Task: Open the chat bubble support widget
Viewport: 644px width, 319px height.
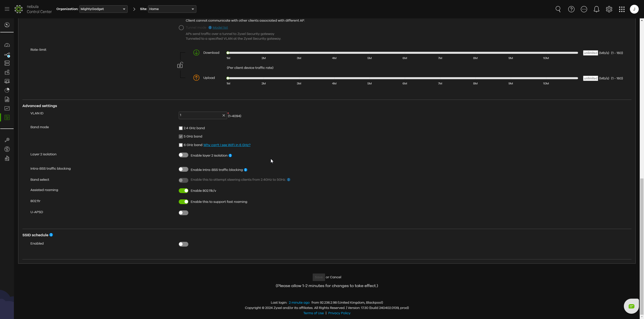Action: [x=631, y=306]
